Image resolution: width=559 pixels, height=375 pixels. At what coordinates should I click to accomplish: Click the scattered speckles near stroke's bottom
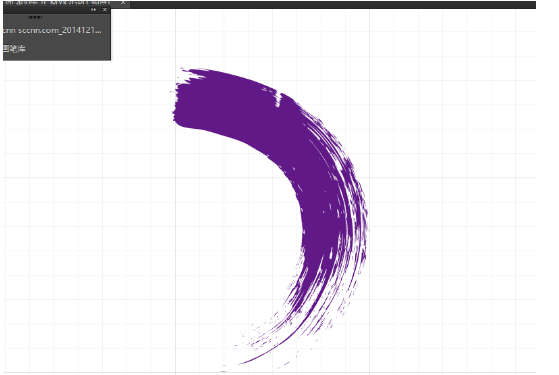pyautogui.click(x=257, y=332)
